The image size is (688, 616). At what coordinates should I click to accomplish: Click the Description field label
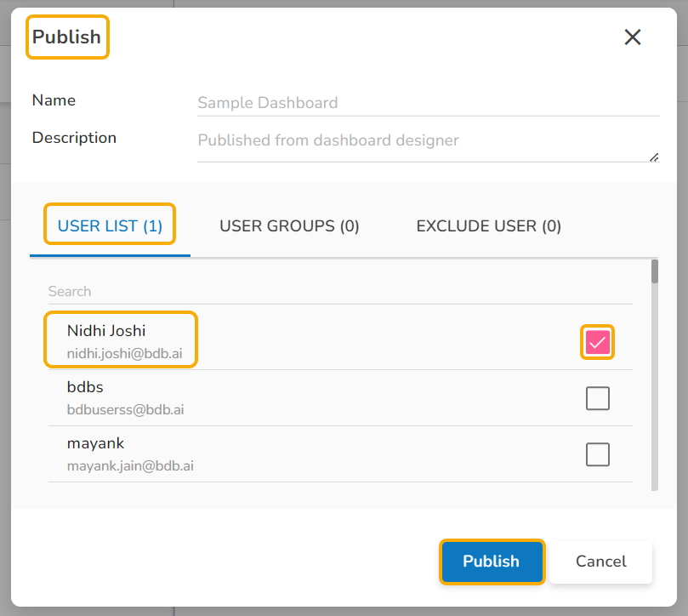[74, 138]
